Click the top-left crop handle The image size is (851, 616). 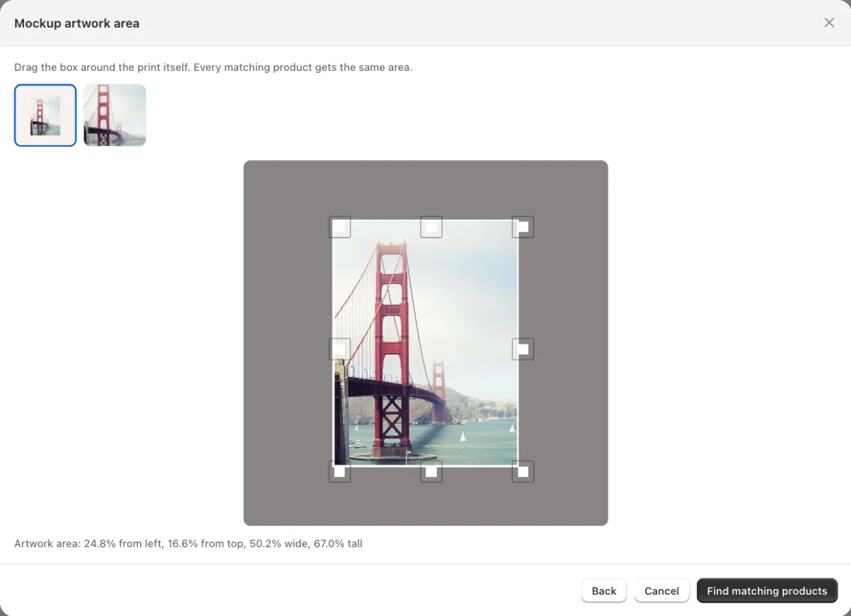(x=340, y=227)
